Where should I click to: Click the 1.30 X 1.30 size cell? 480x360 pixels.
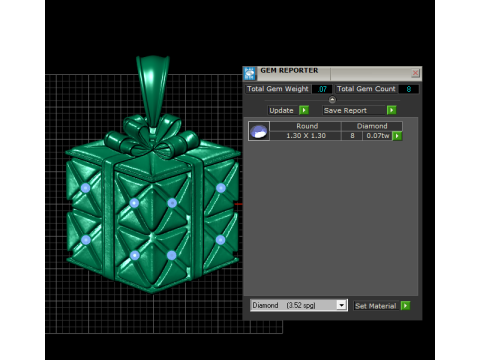306,136
